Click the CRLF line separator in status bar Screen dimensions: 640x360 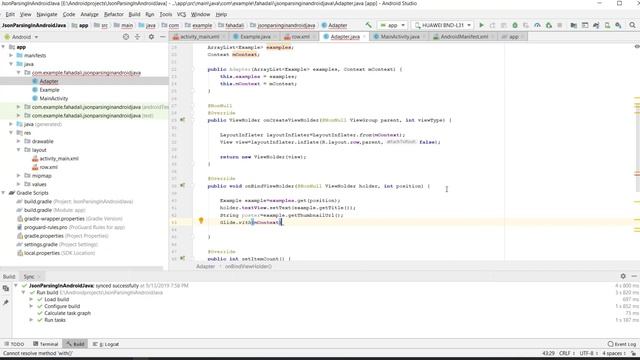pos(567,353)
